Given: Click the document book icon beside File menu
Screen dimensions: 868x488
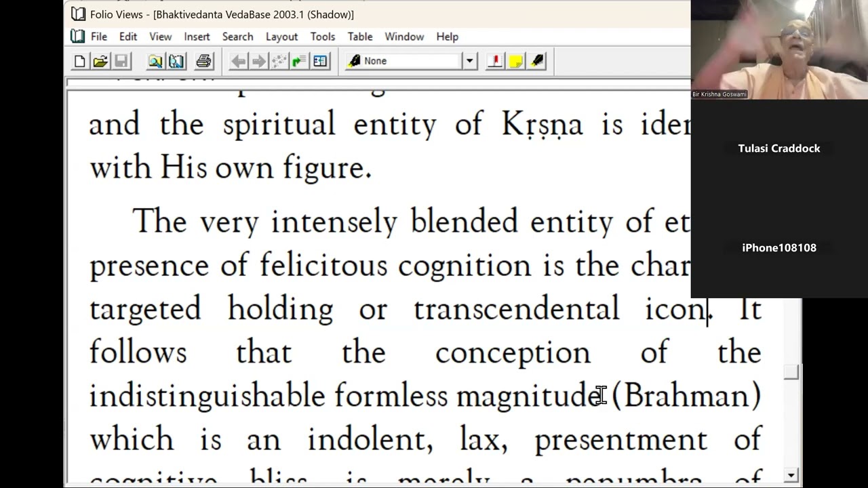Looking at the screenshot, I should click(78, 36).
